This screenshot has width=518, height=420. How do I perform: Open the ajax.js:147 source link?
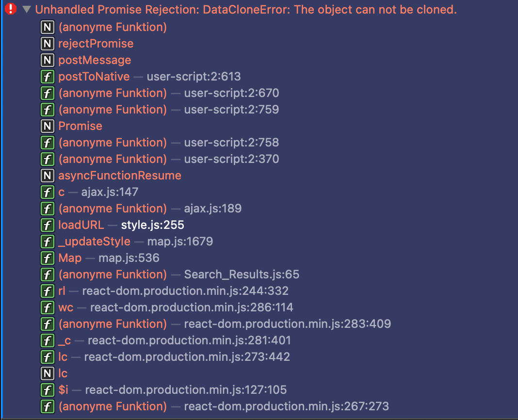[x=110, y=192]
